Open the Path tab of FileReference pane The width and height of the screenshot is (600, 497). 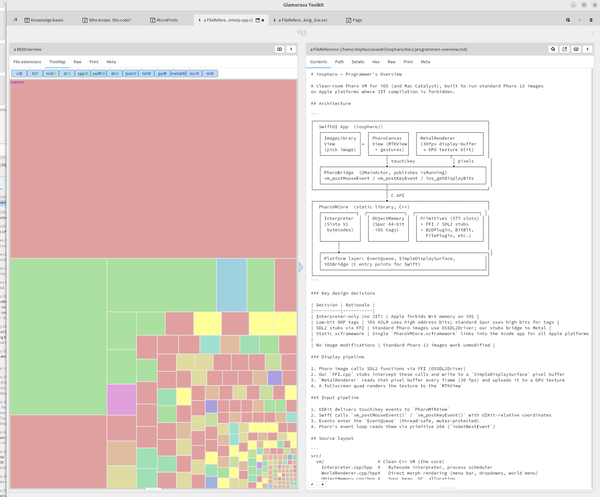click(339, 62)
